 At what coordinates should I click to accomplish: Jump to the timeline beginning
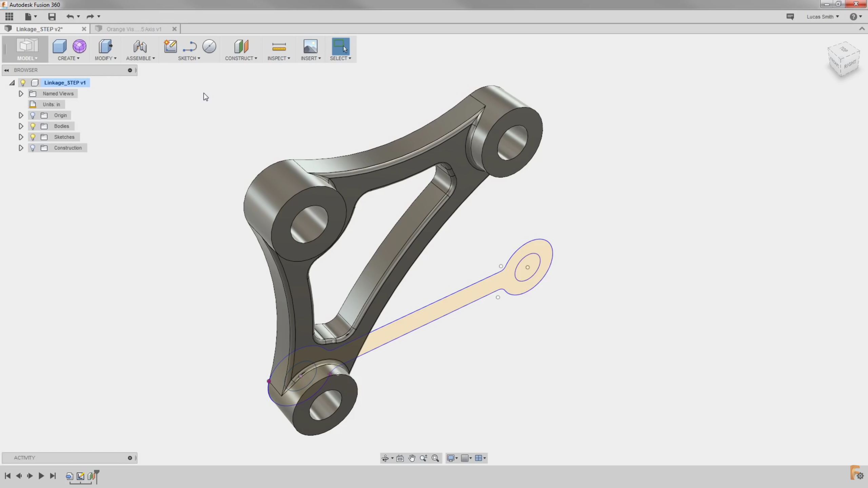pos(7,476)
